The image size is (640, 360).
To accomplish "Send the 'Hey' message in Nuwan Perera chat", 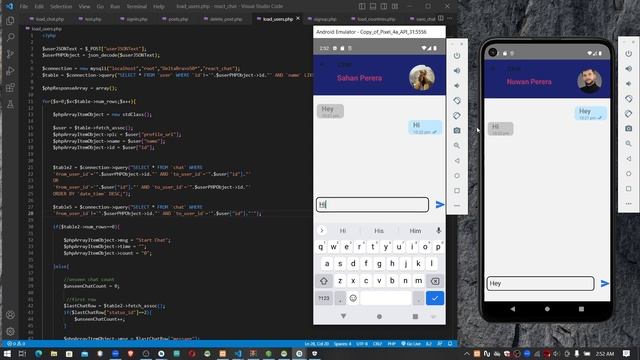I will 604,283.
